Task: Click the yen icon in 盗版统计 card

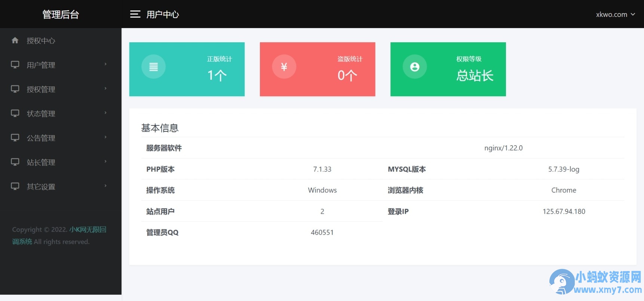Action: tap(284, 67)
